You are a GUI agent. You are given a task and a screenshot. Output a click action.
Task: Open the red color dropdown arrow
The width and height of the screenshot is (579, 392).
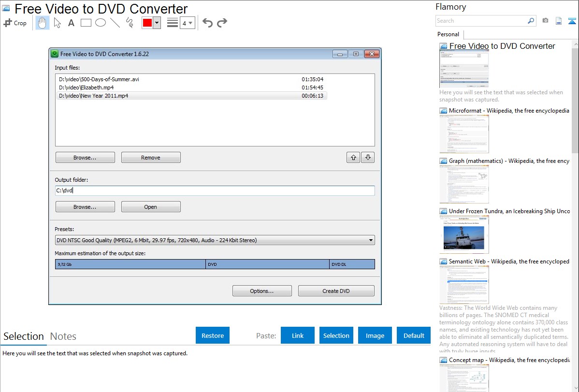157,23
